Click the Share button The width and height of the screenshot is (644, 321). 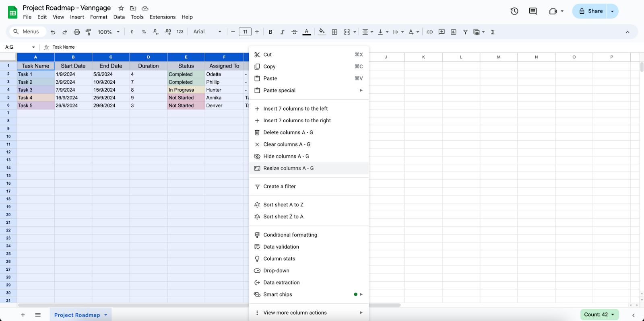click(590, 11)
